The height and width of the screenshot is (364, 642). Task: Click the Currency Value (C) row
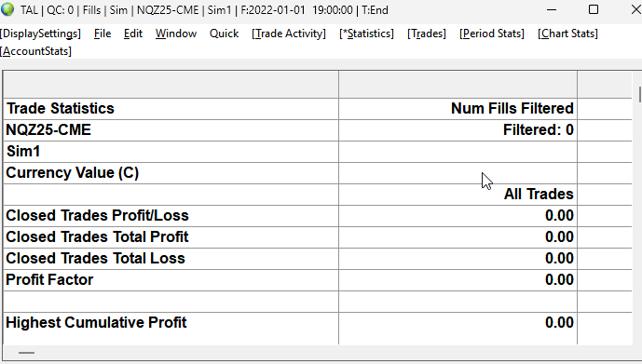pyautogui.click(x=171, y=172)
